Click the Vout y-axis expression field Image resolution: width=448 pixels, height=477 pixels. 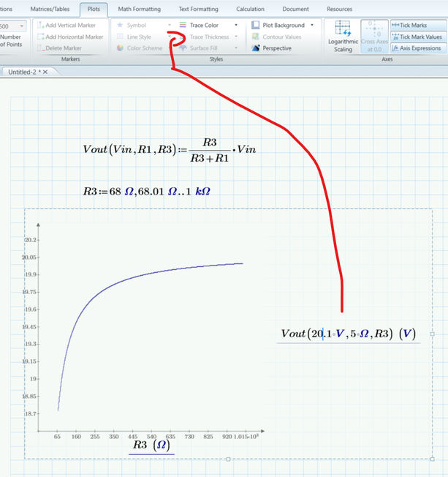[x=348, y=334]
